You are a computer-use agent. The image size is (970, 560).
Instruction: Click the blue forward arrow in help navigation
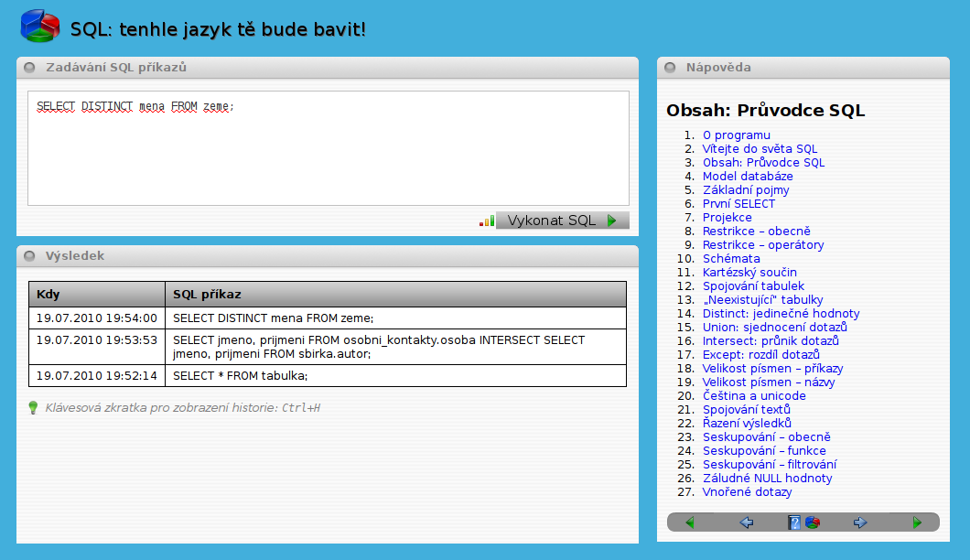[860, 522]
